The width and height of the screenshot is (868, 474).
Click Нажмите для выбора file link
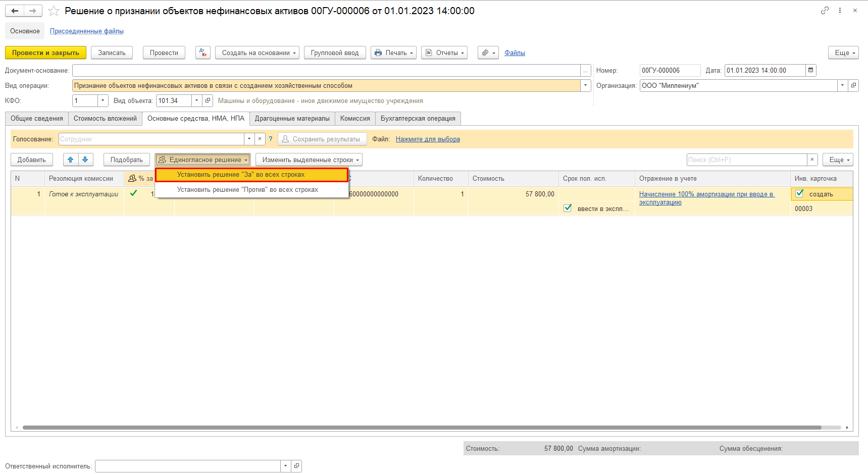(x=428, y=139)
